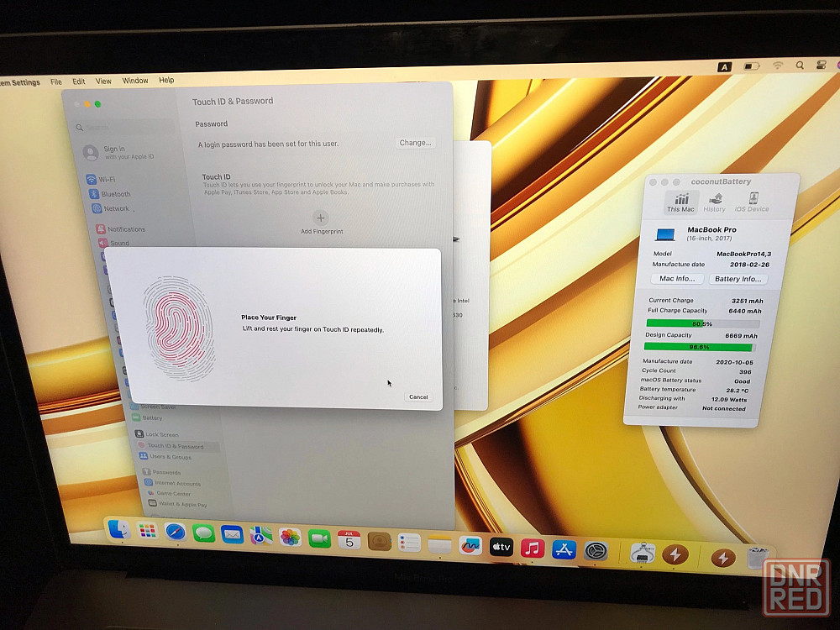This screenshot has width=840, height=630.
Task: Open the History tab in coconutBattery
Action: pos(714,202)
